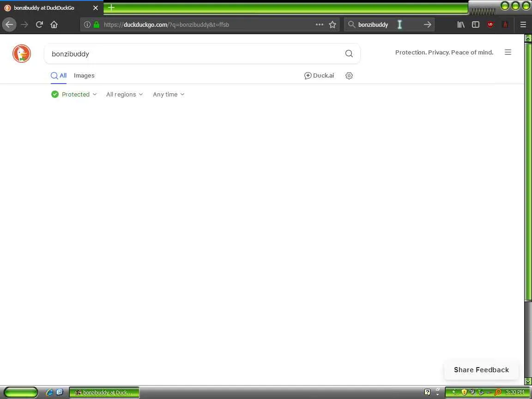This screenshot has width=532, height=399.
Task: Click the green padlock security icon
Action: pos(97,24)
